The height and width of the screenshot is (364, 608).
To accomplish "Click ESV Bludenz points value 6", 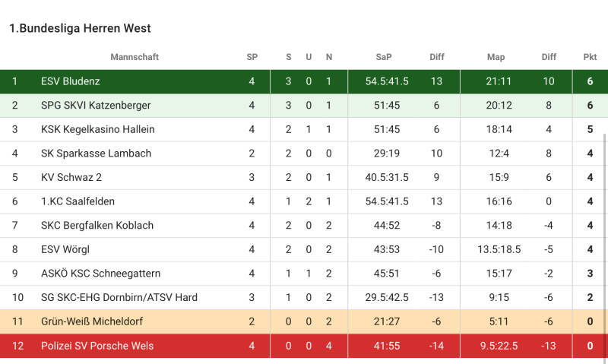I will click(590, 81).
